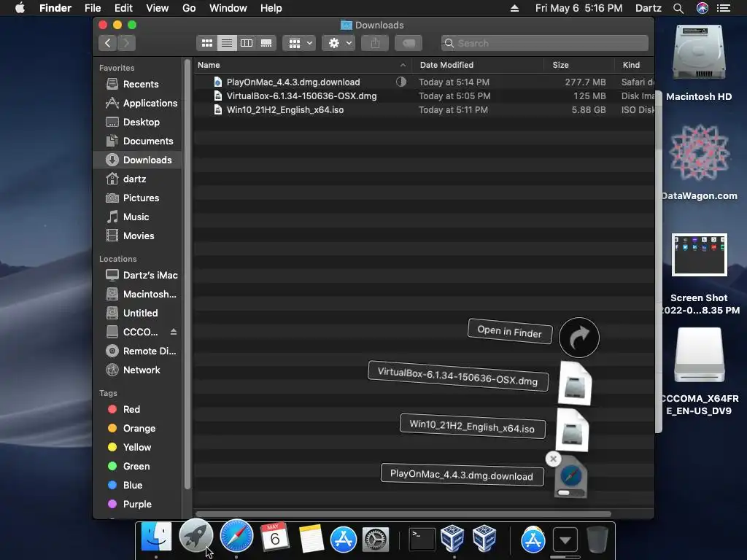The height and width of the screenshot is (560, 747).
Task: Open Movies in sidebar
Action: pos(137,236)
